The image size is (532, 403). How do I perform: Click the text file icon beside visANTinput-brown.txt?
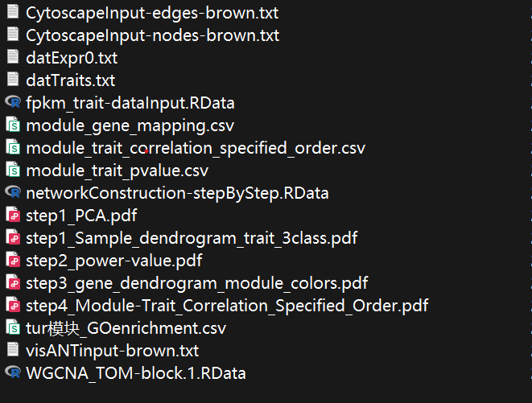pos(12,351)
